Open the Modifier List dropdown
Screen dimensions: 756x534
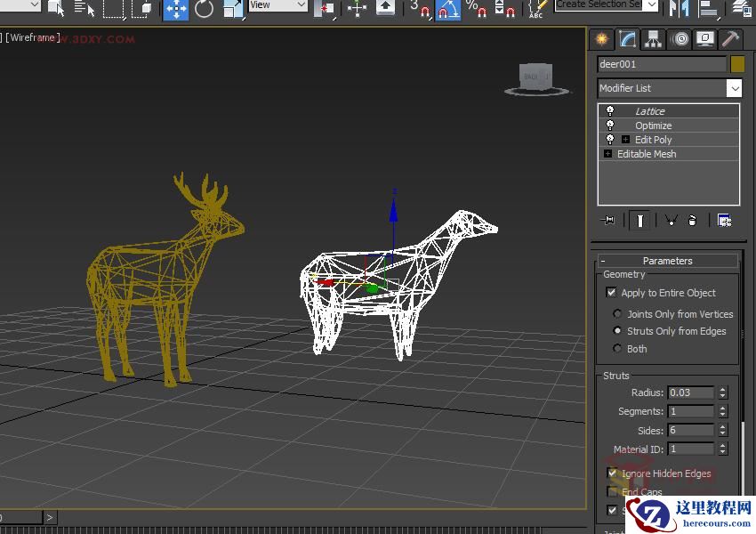[x=734, y=88]
